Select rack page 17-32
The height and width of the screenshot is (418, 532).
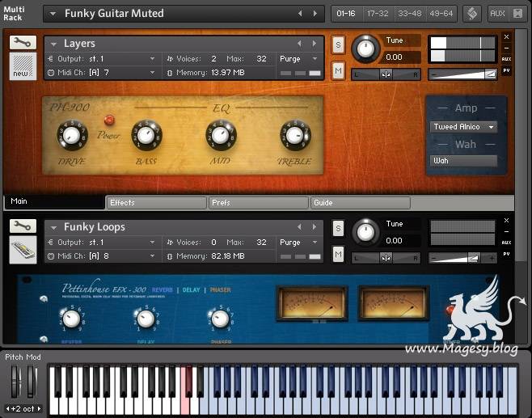(378, 14)
